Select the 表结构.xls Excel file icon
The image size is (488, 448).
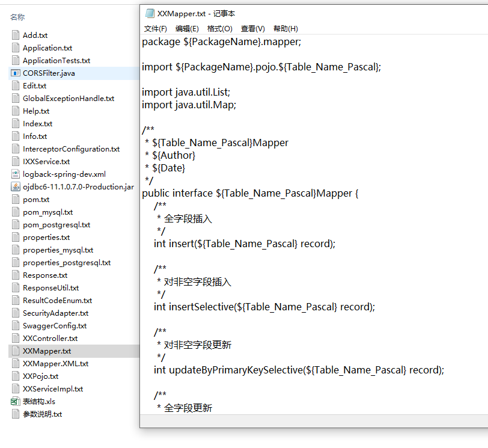[16, 401]
